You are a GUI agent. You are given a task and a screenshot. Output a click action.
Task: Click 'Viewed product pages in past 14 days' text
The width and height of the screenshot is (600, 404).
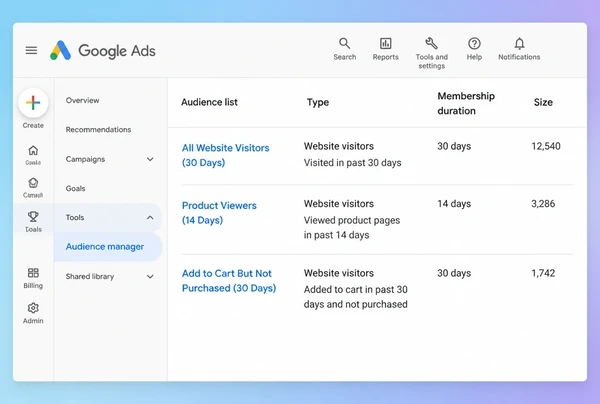pyautogui.click(x=352, y=228)
